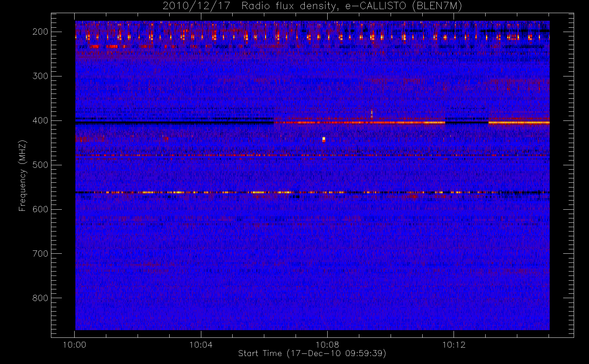Click the 500 frequency tick label
The image size is (589, 364).
click(x=40, y=165)
